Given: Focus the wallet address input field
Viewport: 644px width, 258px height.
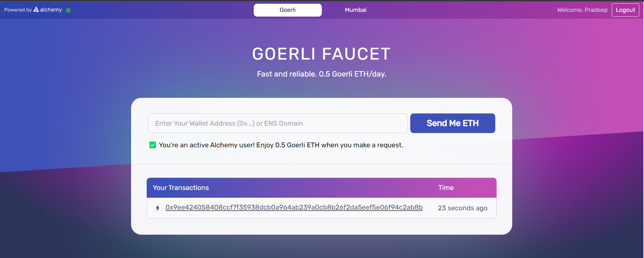Looking at the screenshot, I should pyautogui.click(x=278, y=123).
